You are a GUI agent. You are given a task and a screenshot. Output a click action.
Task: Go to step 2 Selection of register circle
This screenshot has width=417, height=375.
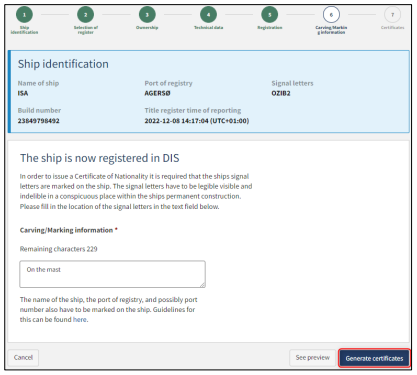pos(86,15)
